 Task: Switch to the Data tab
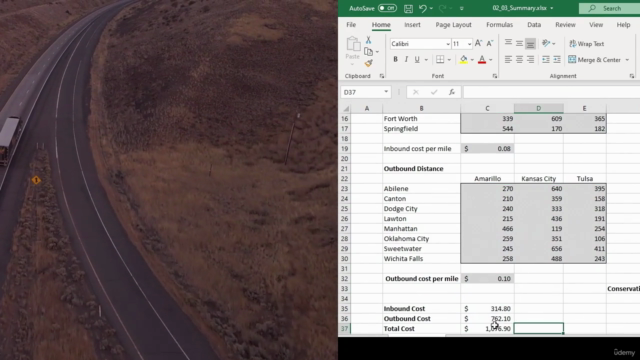pyautogui.click(x=534, y=24)
